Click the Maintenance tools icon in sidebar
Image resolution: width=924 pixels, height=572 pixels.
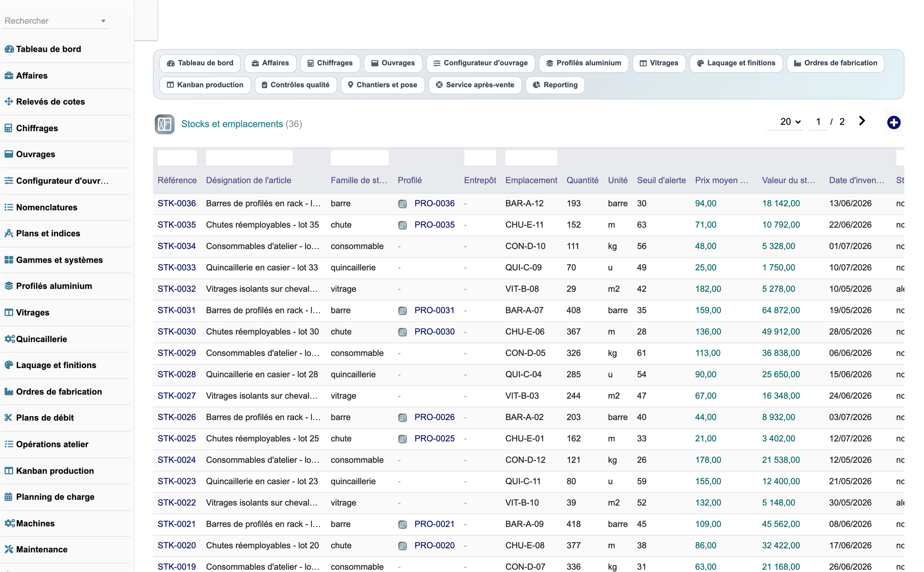pyautogui.click(x=9, y=549)
